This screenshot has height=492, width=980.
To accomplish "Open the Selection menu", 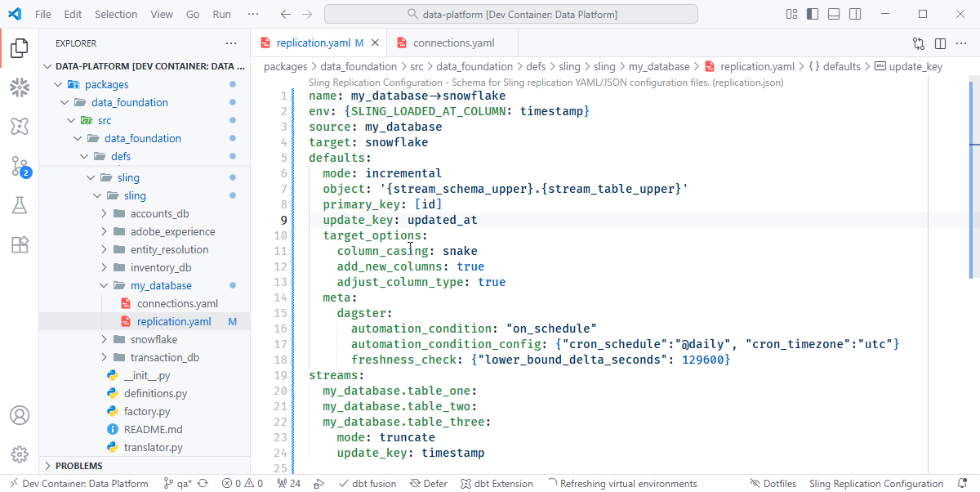I will pyautogui.click(x=116, y=14).
